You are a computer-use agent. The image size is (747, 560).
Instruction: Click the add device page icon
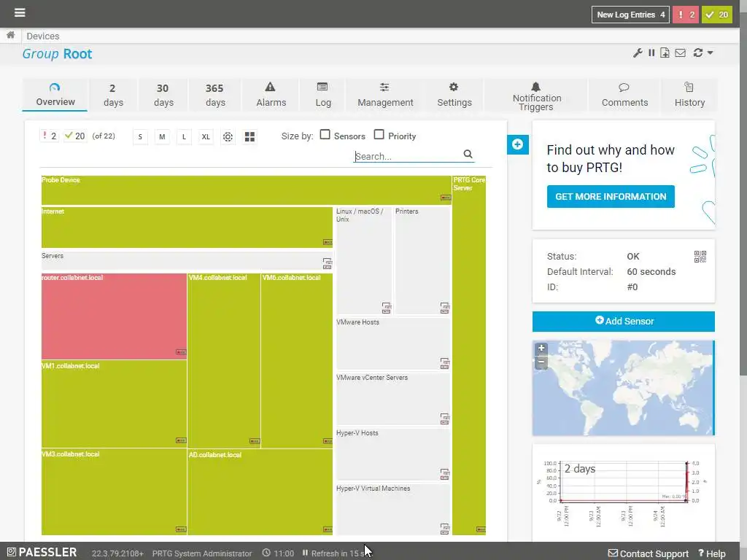pyautogui.click(x=665, y=52)
